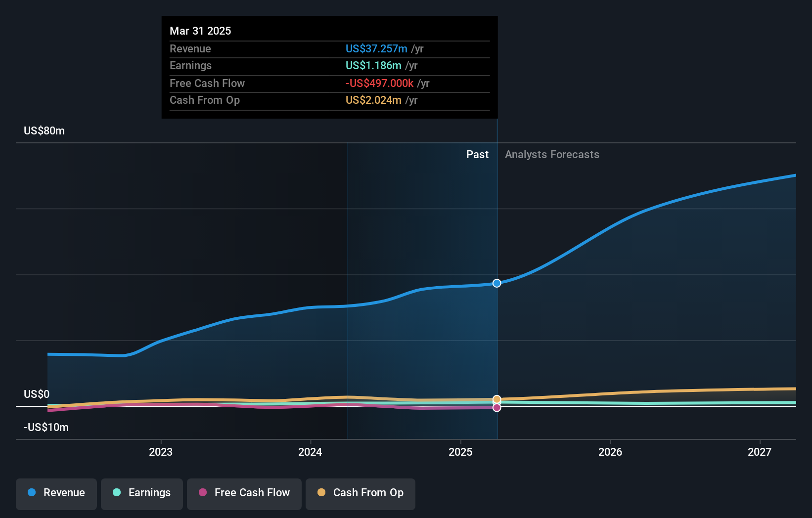
Task: Toggle the Free Cash Flow series off
Action: point(244,493)
